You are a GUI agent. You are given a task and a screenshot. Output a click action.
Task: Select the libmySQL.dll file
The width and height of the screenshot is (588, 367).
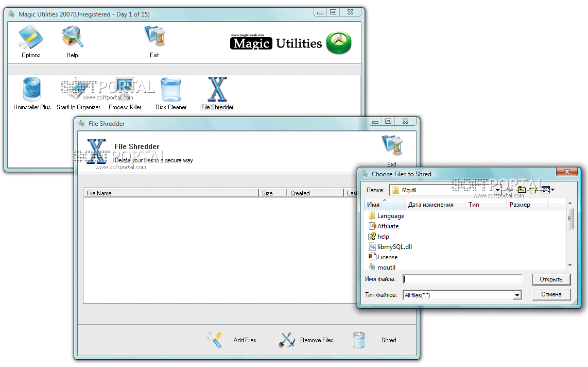click(x=390, y=246)
